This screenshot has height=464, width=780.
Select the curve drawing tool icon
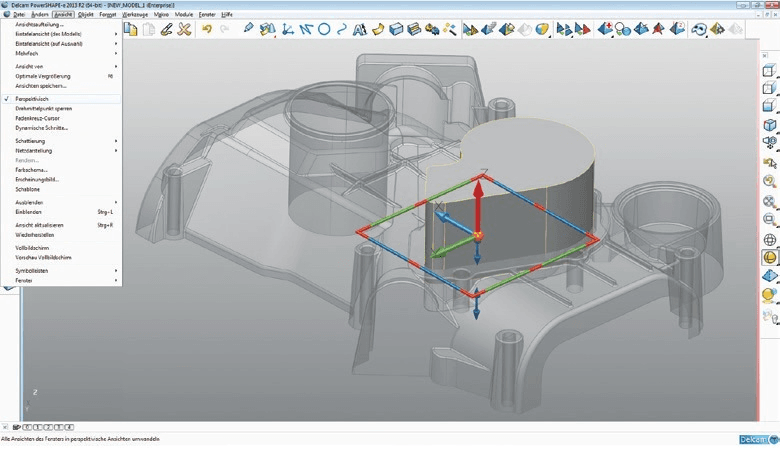[x=341, y=30]
